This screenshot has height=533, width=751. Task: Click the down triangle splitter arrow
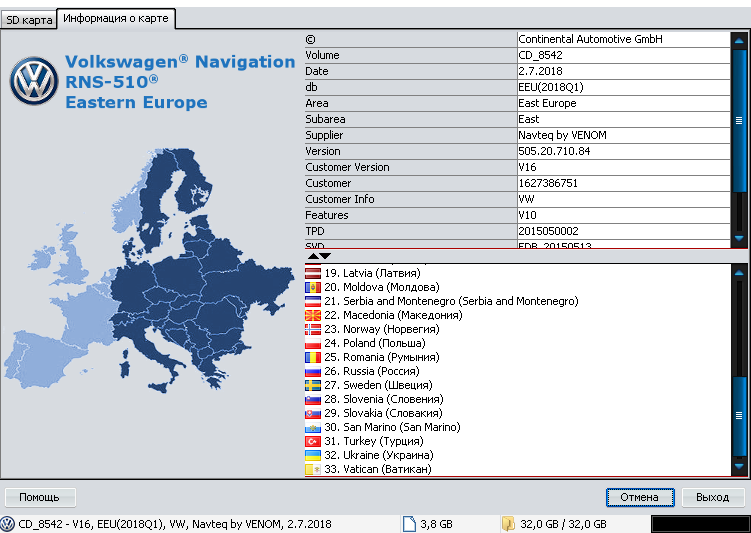click(325, 256)
